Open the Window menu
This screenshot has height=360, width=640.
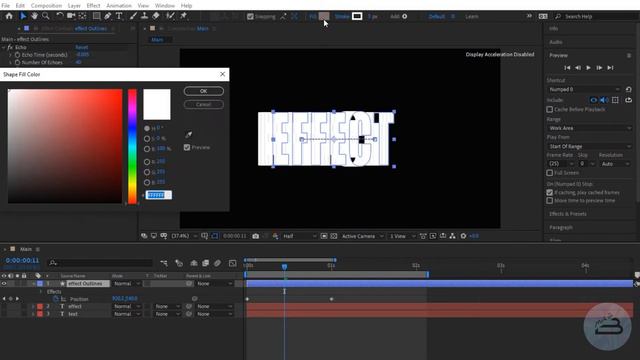[x=164, y=5]
